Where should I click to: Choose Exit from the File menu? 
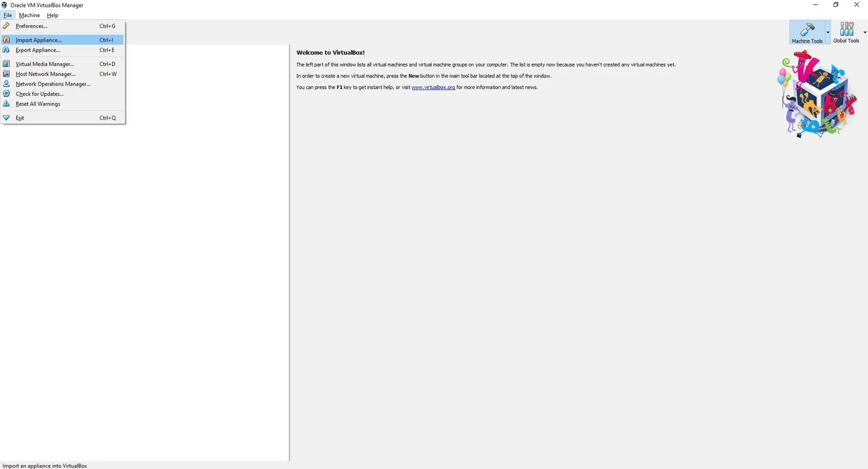(x=62, y=118)
